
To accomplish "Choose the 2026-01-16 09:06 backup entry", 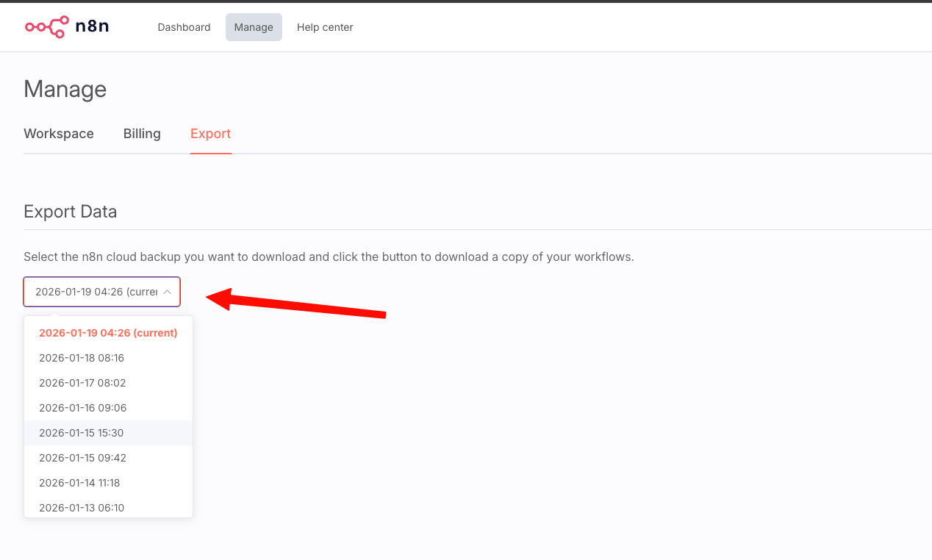I will pyautogui.click(x=82, y=408).
